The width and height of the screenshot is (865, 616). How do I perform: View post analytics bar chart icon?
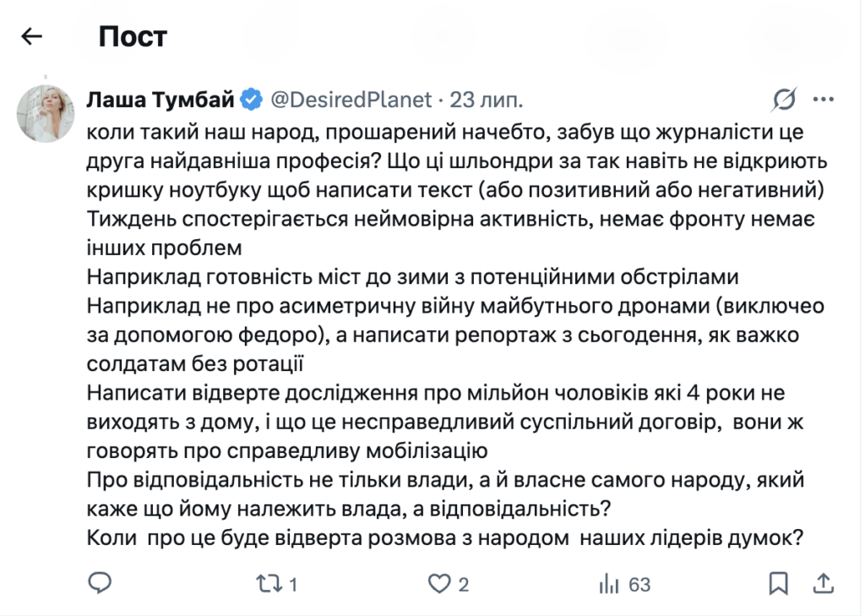tap(609, 584)
